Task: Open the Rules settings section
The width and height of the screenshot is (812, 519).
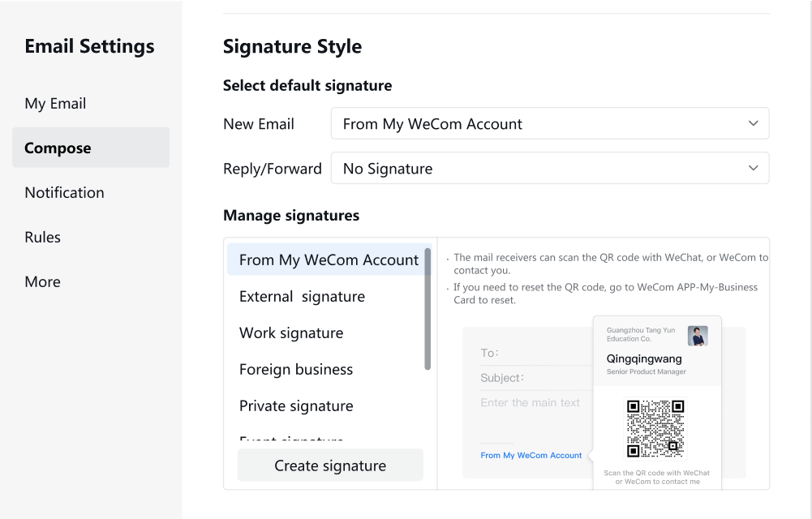Action: 42,237
